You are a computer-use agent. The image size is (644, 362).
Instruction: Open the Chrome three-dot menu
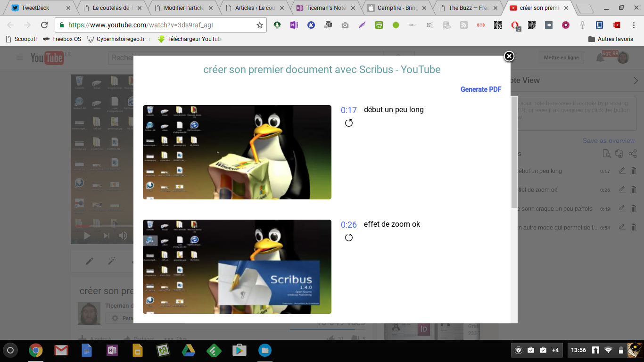(x=634, y=25)
